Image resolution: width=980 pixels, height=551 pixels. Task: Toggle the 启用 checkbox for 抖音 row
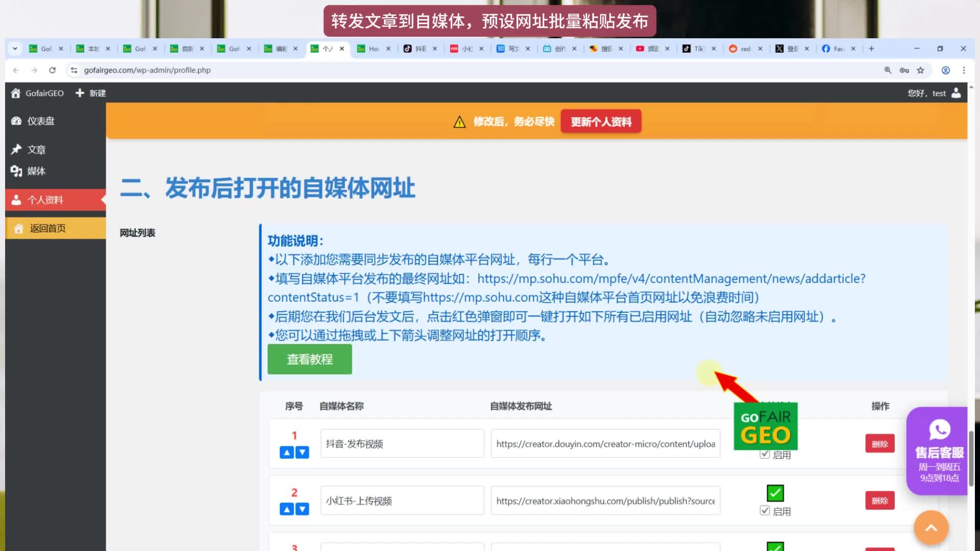(765, 454)
